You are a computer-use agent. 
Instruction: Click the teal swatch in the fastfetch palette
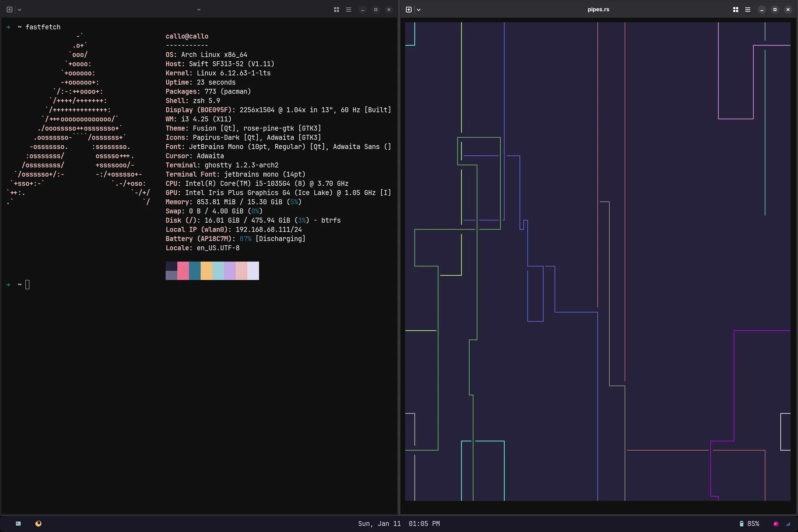[195, 271]
